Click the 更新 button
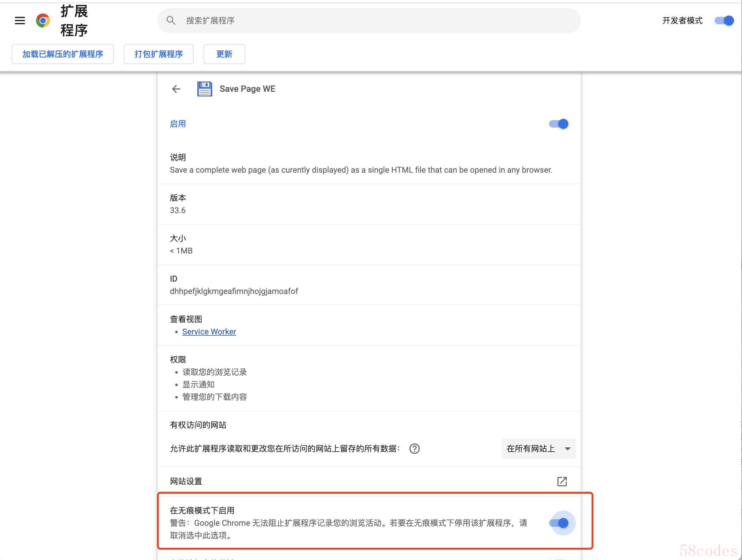Image resolution: width=742 pixels, height=560 pixels. pos(224,54)
